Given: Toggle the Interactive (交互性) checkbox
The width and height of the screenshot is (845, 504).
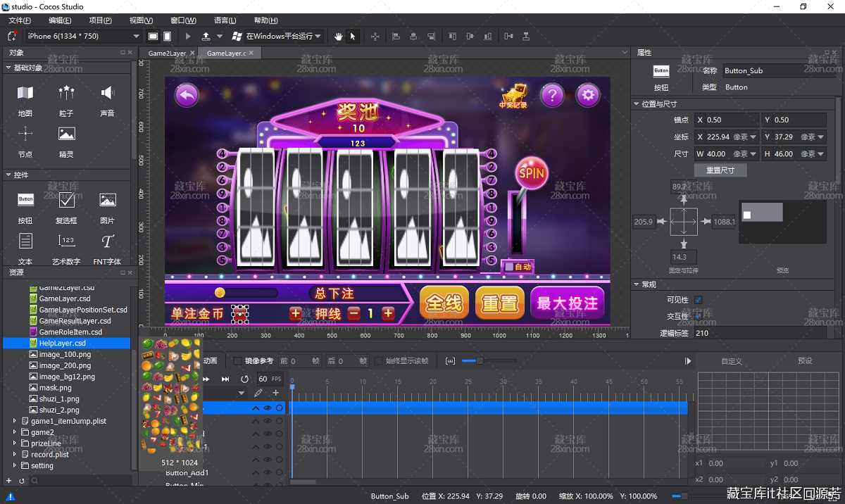Looking at the screenshot, I should coord(699,316).
